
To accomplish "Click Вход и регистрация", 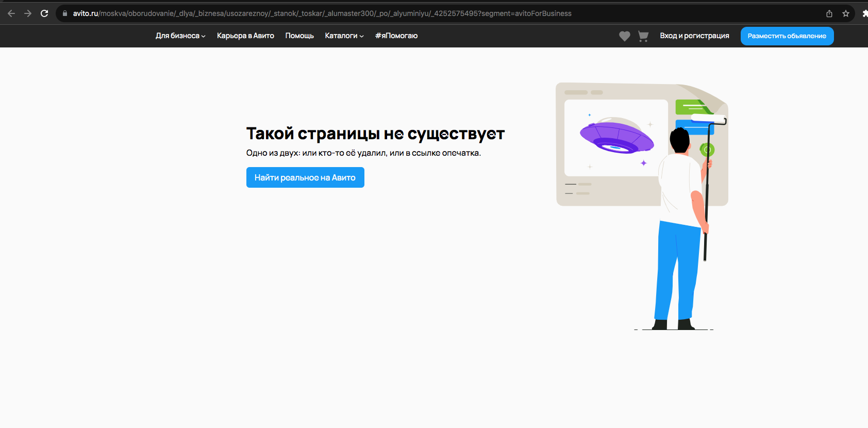I will pos(694,36).
